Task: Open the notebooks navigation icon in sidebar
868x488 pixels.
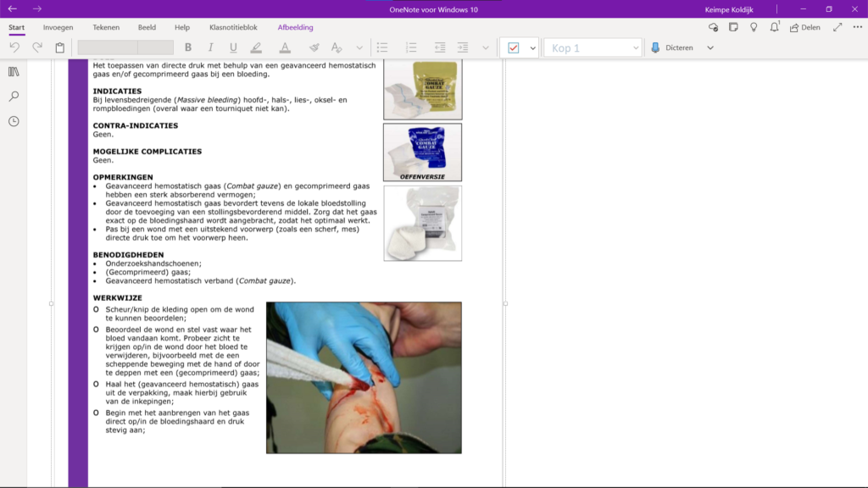Action: pyautogui.click(x=14, y=72)
